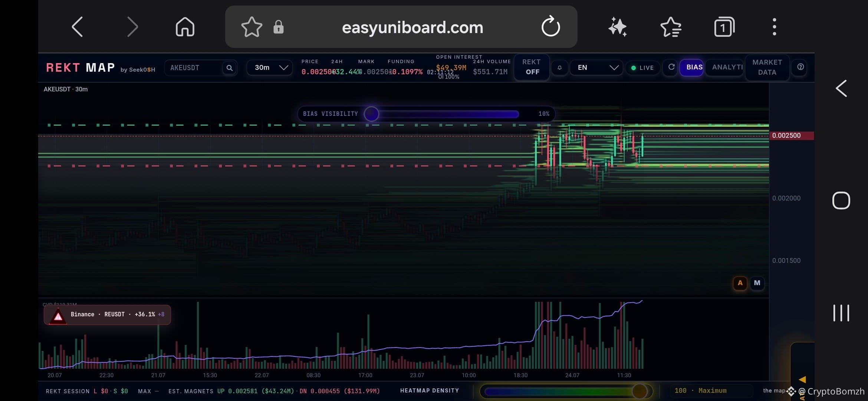This screenshot has width=868, height=401.
Task: Switch to the ANALYTICS tab
Action: (x=725, y=67)
